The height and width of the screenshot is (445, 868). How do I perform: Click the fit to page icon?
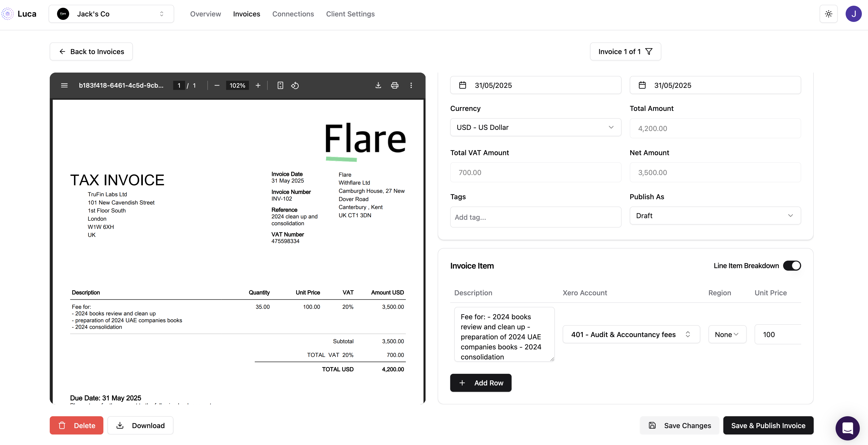tap(280, 86)
